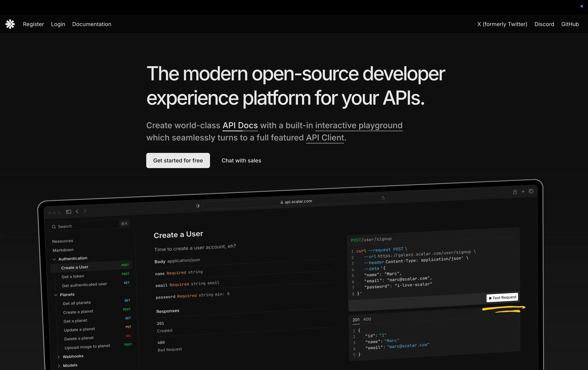The height and width of the screenshot is (370, 588).
Task: Click the tab overview icon
Action: click(x=531, y=191)
